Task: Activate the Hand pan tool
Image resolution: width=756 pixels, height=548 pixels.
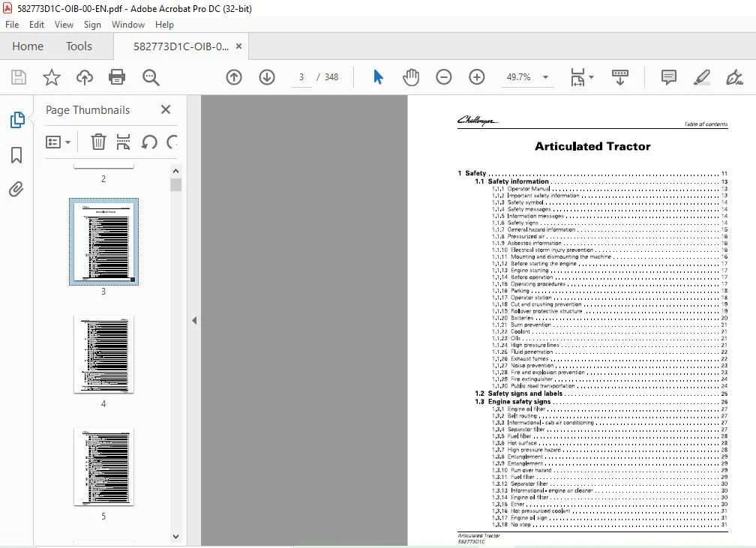Action: pos(411,77)
